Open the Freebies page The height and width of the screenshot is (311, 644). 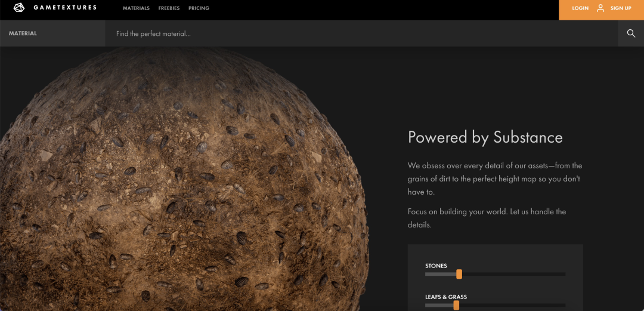(169, 8)
